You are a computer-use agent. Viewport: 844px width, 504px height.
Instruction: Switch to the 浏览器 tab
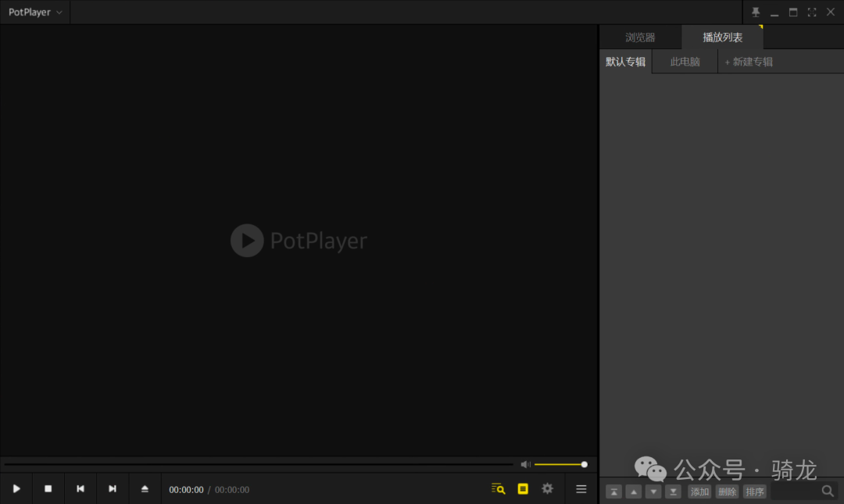[x=641, y=37]
